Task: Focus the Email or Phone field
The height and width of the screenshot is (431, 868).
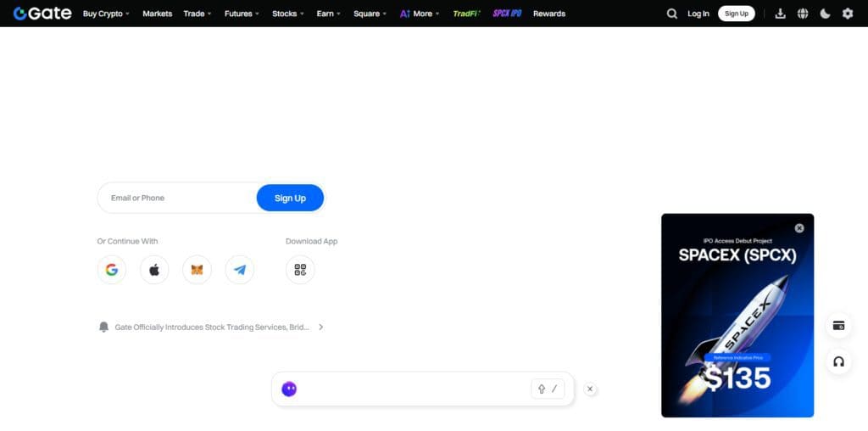Action: point(177,198)
